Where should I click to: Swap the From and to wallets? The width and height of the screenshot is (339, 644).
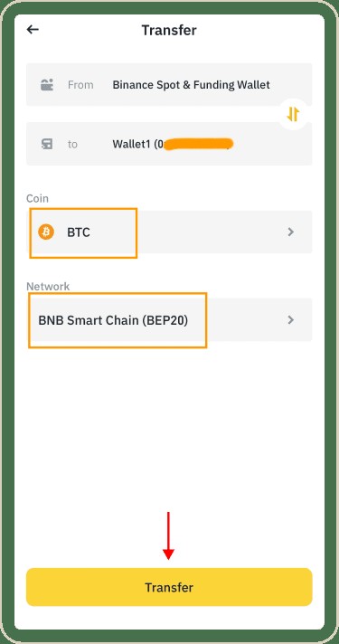click(x=293, y=114)
